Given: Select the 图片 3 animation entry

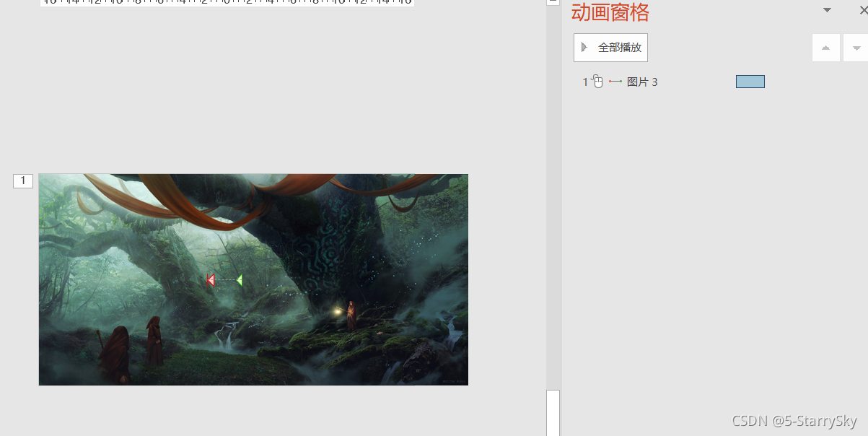Looking at the screenshot, I should tap(673, 82).
